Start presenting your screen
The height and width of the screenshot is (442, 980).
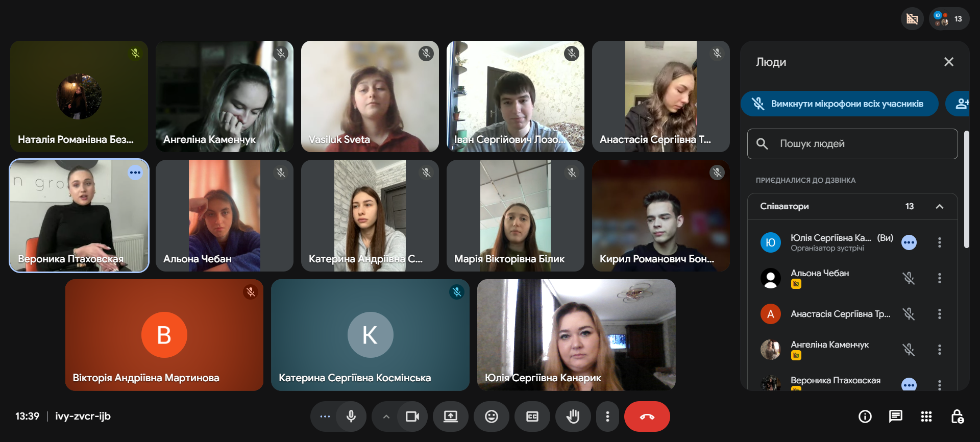point(450,416)
